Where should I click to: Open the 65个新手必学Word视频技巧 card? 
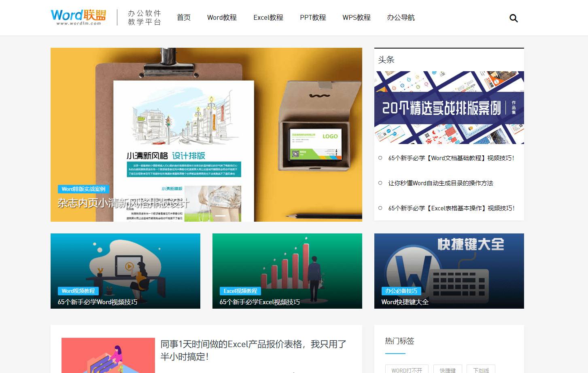click(97, 302)
